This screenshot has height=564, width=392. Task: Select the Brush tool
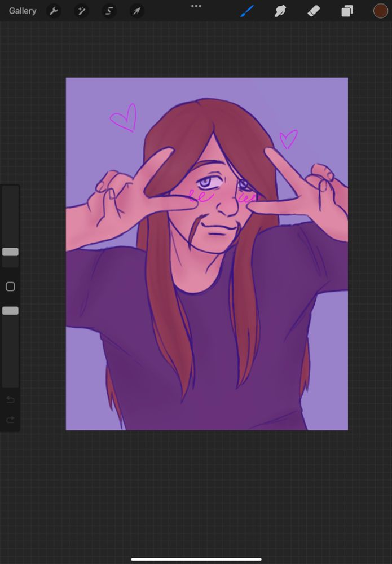click(x=247, y=11)
